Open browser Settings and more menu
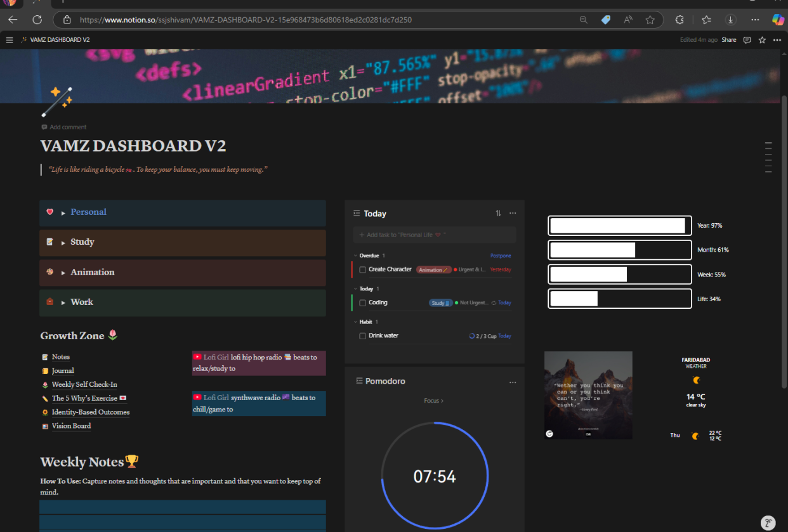Screen dimensions: 788x532 (x=754, y=20)
